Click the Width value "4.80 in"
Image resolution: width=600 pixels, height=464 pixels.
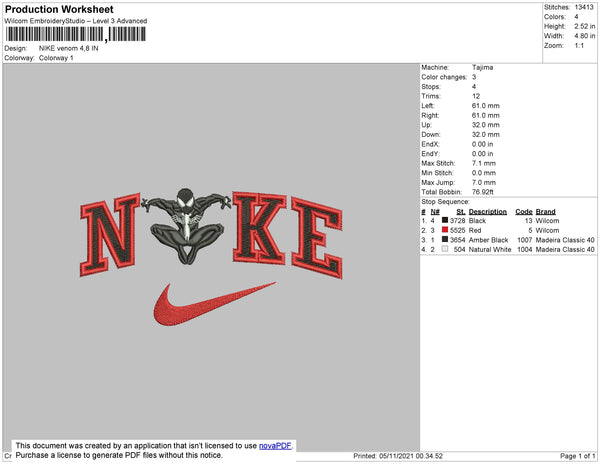pyautogui.click(x=585, y=36)
